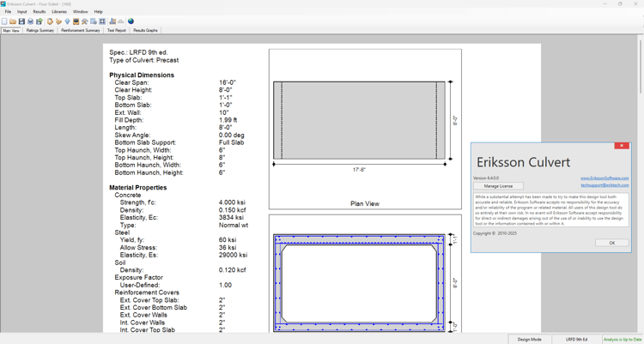Open the www.ErikssonSoftware.com link

click(605, 178)
